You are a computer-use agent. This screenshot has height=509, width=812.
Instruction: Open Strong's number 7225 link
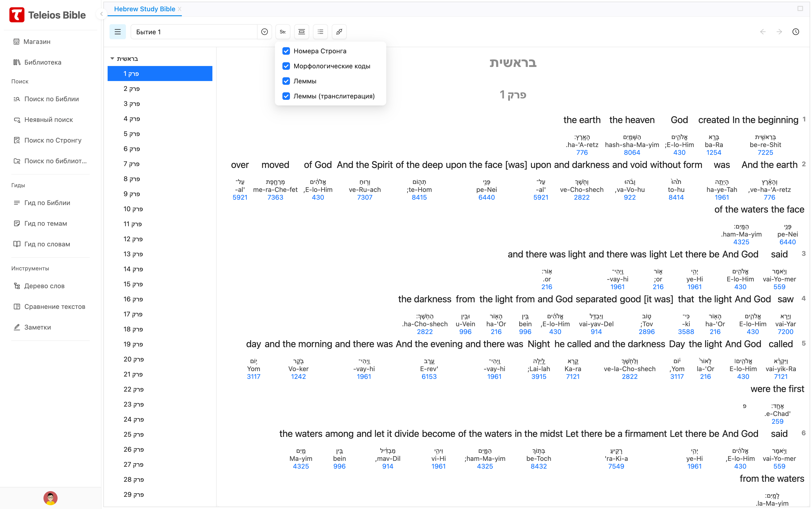point(765,152)
